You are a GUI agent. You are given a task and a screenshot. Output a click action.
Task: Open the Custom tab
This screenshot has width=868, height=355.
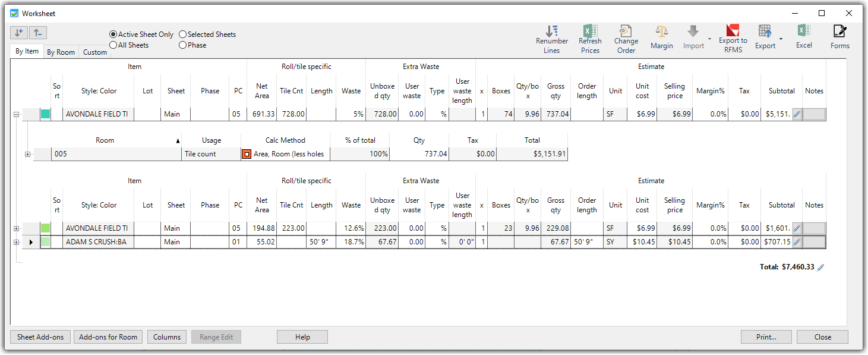click(x=95, y=52)
